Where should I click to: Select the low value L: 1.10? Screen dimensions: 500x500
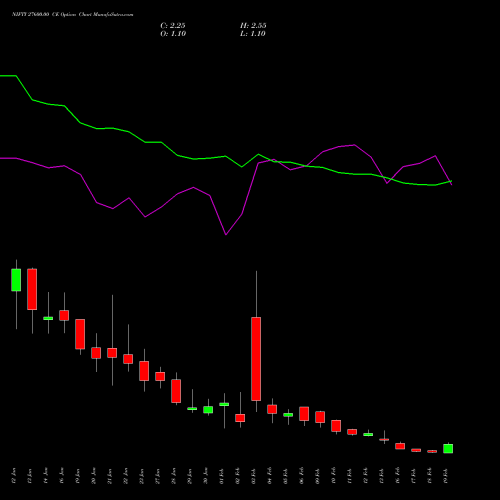(253, 34)
